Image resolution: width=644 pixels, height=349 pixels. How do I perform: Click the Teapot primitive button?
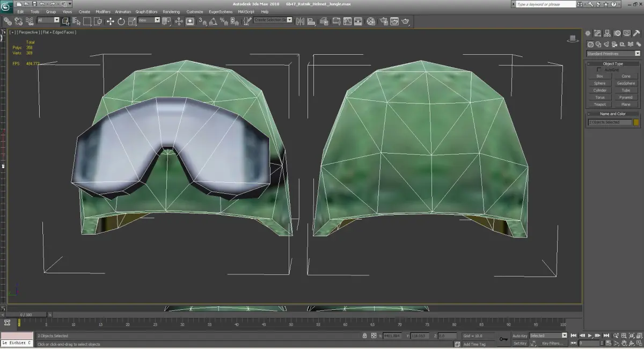[x=599, y=105]
